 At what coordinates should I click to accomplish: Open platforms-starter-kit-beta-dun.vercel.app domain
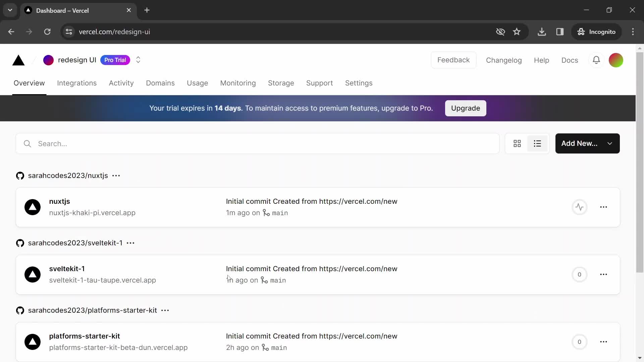click(x=118, y=348)
